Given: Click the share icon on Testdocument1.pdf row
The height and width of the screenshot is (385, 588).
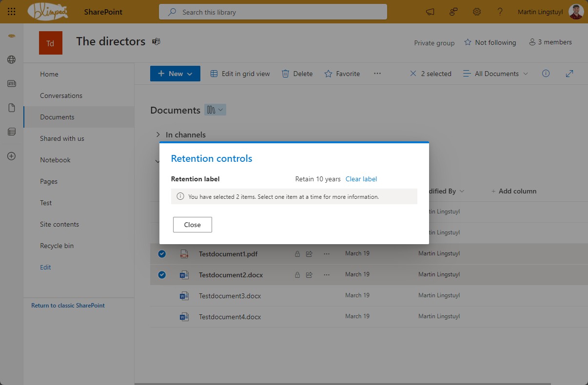Looking at the screenshot, I should click(309, 254).
